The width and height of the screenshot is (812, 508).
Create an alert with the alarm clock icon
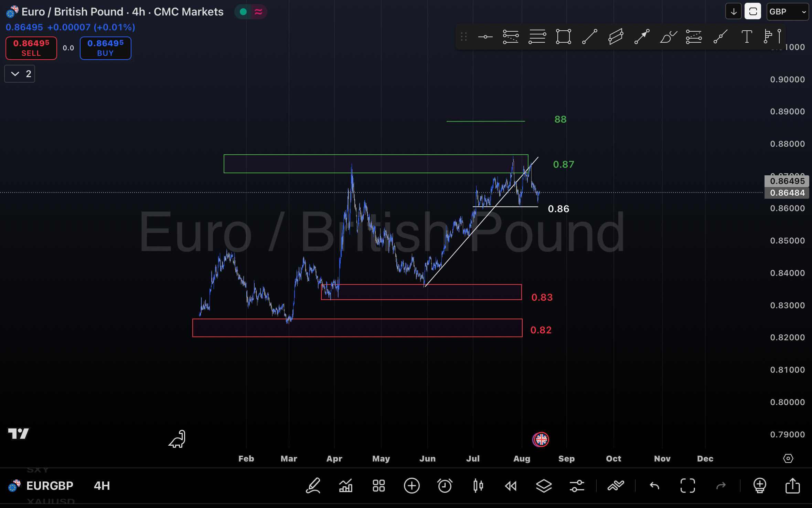tap(445, 486)
